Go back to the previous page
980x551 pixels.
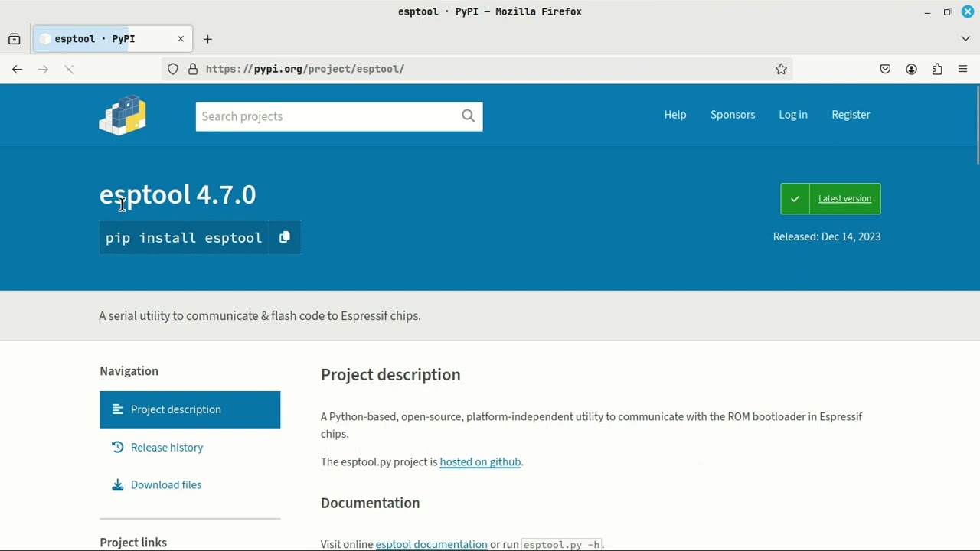17,69
